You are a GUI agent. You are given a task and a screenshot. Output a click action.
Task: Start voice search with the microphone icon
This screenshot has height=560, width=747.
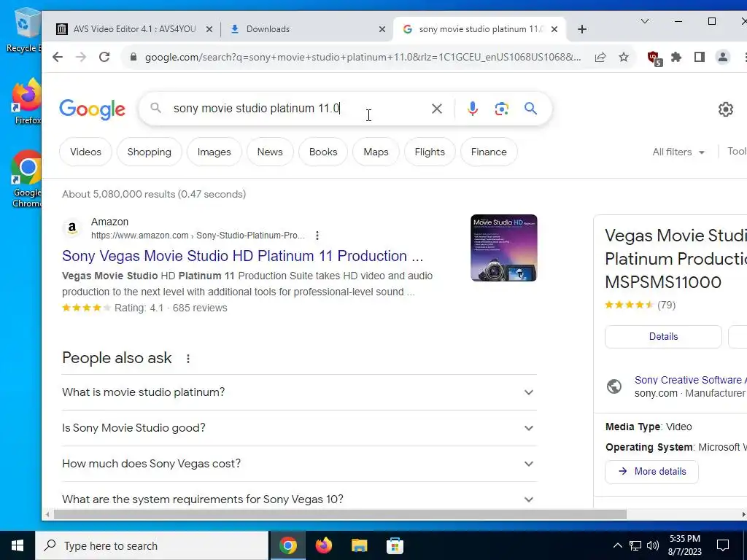click(x=472, y=109)
